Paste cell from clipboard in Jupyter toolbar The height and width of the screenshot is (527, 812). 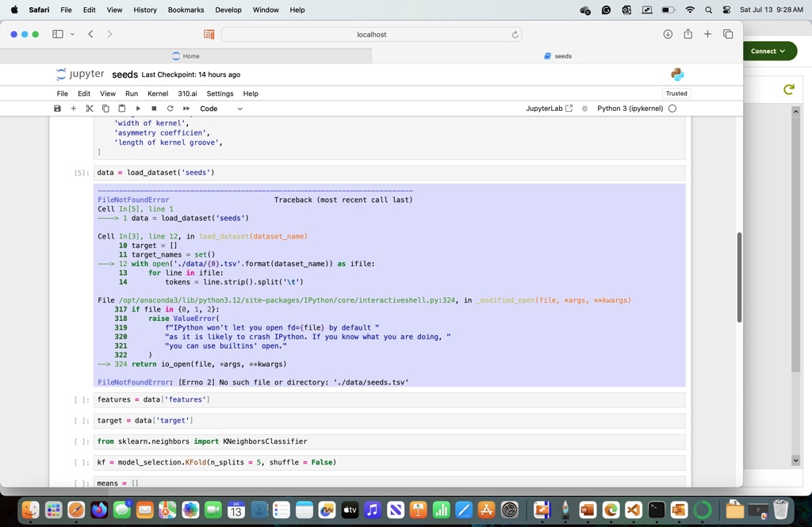point(121,109)
